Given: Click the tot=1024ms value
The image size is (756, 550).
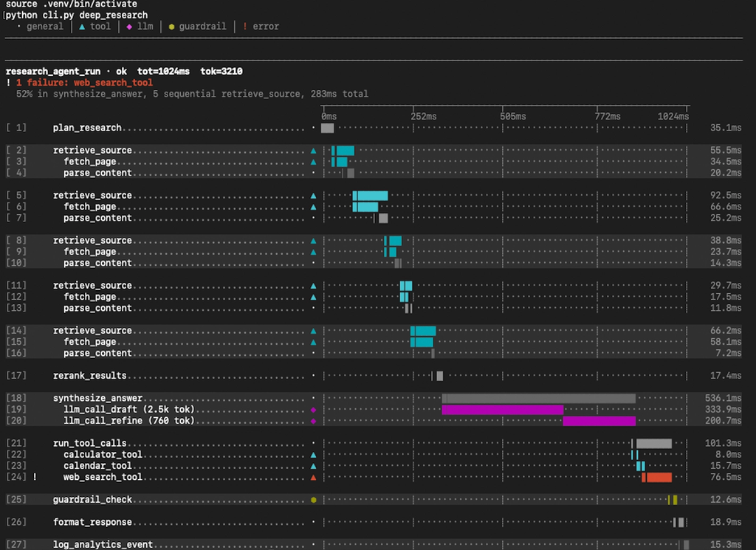Looking at the screenshot, I should pyautogui.click(x=163, y=72).
